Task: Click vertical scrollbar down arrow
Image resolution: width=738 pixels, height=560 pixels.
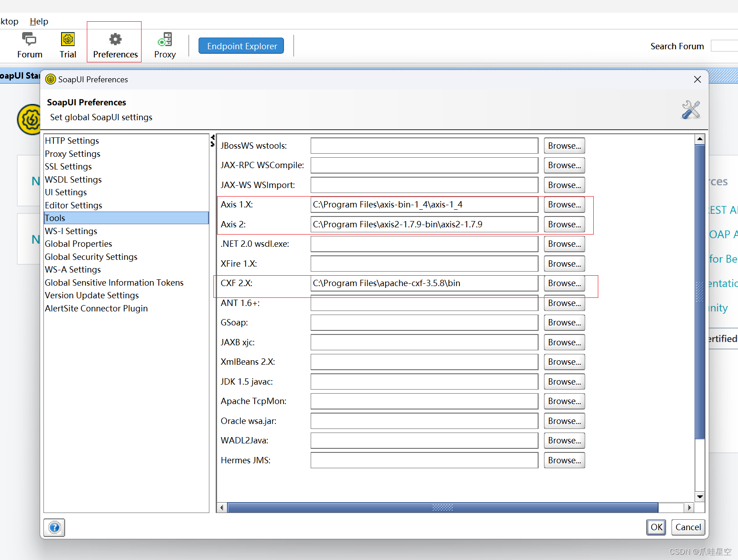Action: coord(700,497)
